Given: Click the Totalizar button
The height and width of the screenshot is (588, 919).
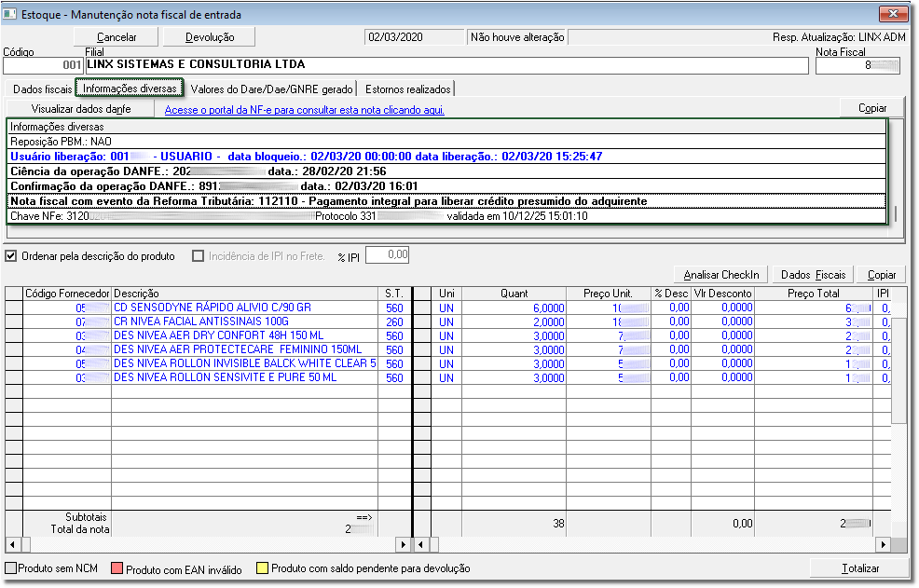Looking at the screenshot, I should 859,568.
